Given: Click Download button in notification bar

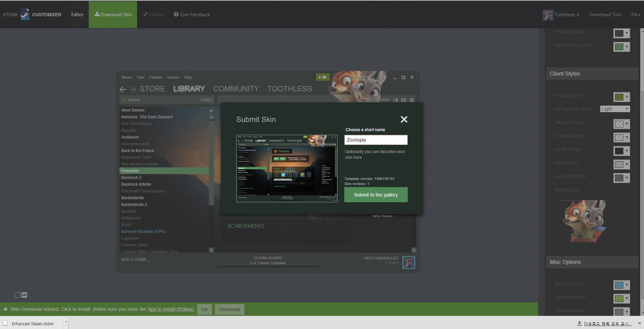Looking at the screenshot, I should 230,309.
